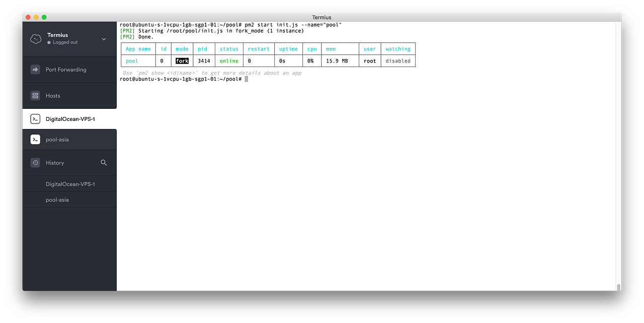Open the History section in the sidebar
Viewport: 644px width, 323px height.
[55, 162]
